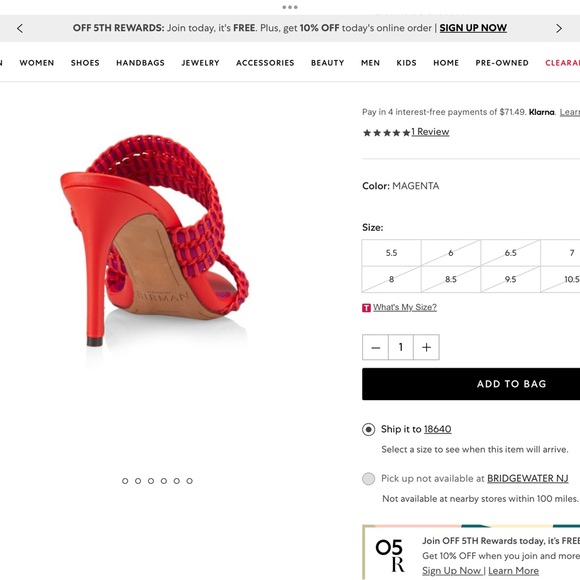Screen dimensions: 580x580
Task: Click Sign Up Now in the promo banner
Action: (473, 28)
